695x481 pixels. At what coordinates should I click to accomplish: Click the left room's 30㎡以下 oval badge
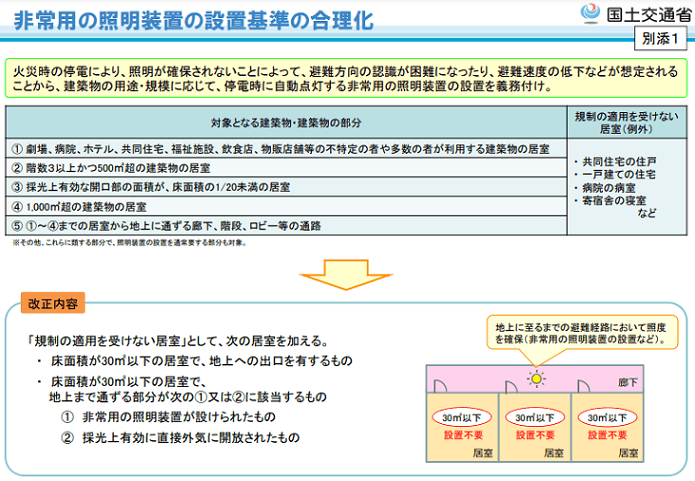462,417
